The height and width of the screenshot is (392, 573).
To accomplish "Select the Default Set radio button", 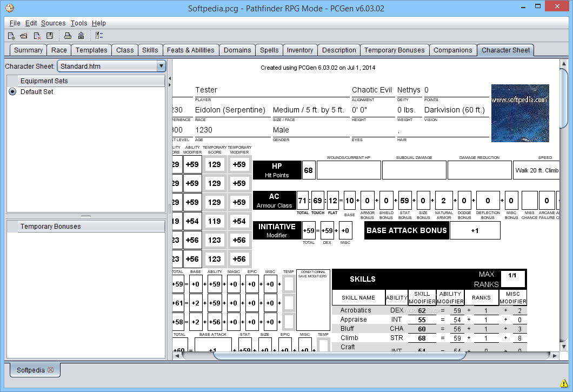I will point(12,92).
